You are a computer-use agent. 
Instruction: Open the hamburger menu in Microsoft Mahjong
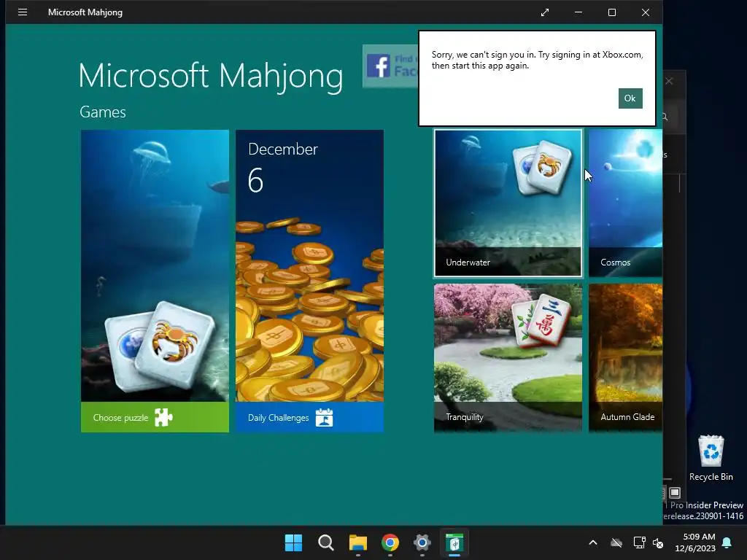23,12
